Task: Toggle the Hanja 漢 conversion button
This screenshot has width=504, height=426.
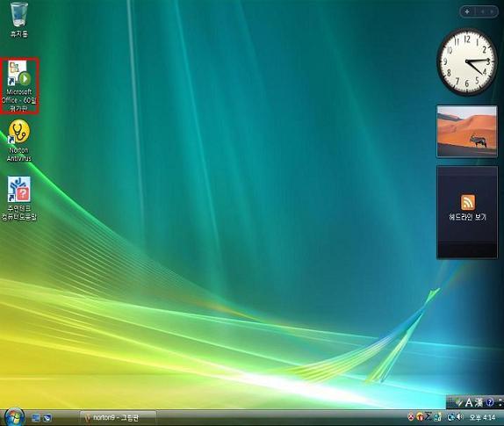Action: 479,402
